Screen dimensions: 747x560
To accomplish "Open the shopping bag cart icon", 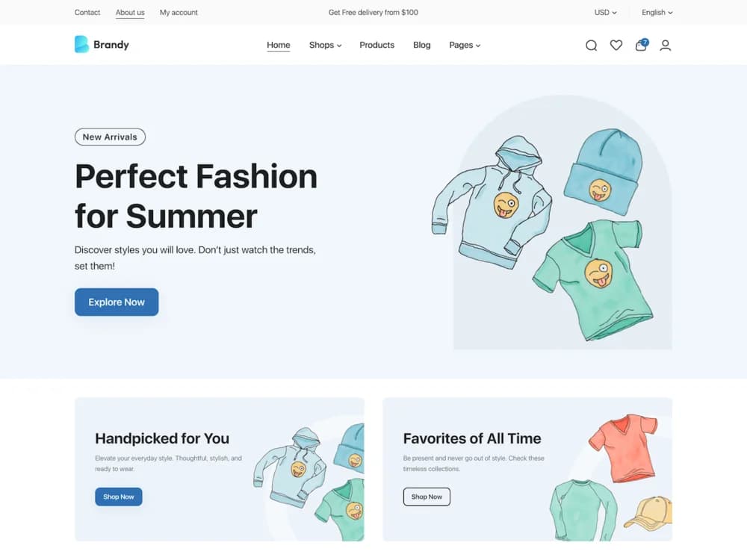I will [642, 45].
